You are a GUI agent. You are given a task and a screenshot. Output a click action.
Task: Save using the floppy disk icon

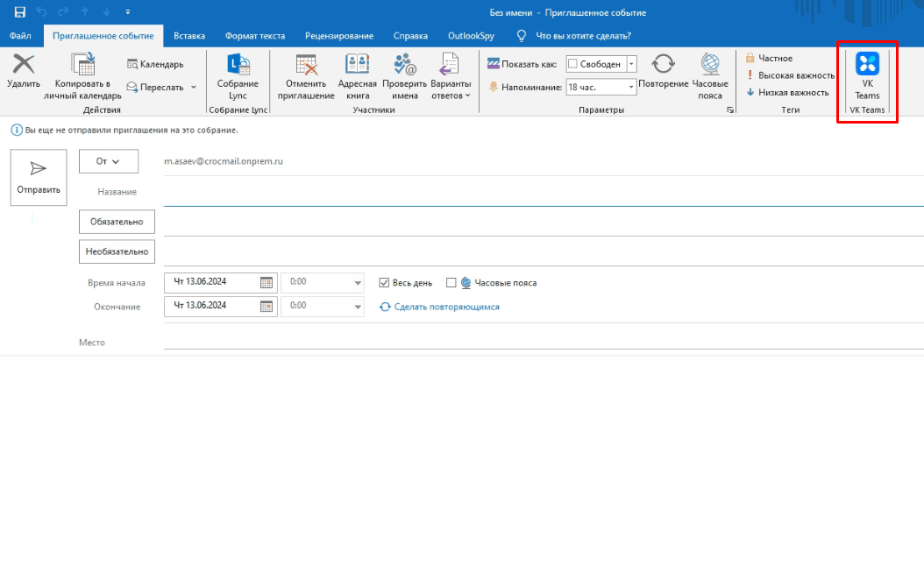pyautogui.click(x=19, y=11)
